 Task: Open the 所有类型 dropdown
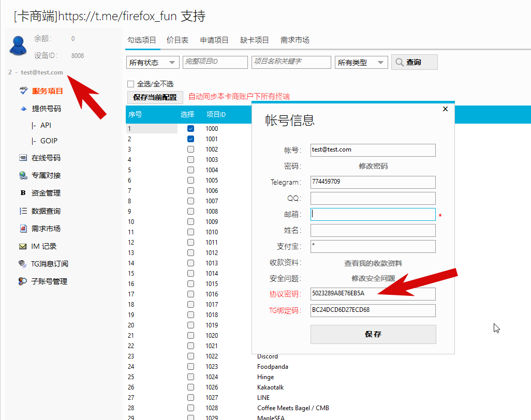point(361,62)
